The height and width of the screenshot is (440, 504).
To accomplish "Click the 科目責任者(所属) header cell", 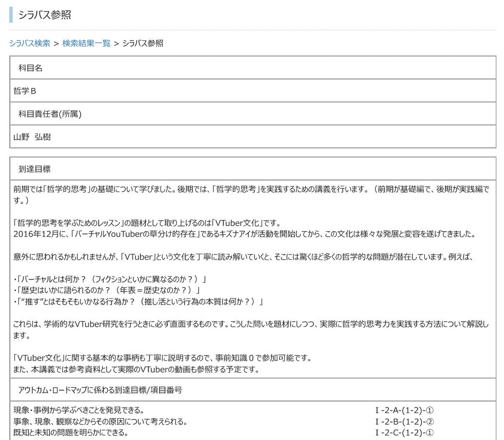I will click(x=253, y=113).
